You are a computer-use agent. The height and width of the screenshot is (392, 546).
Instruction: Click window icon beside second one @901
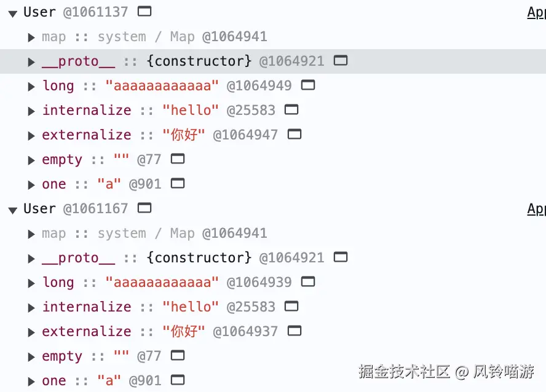(x=178, y=380)
